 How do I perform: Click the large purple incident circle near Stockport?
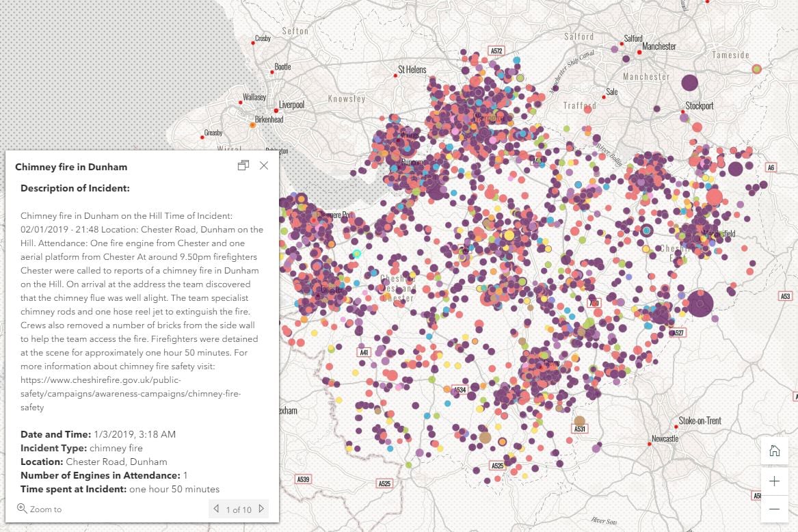(x=689, y=83)
